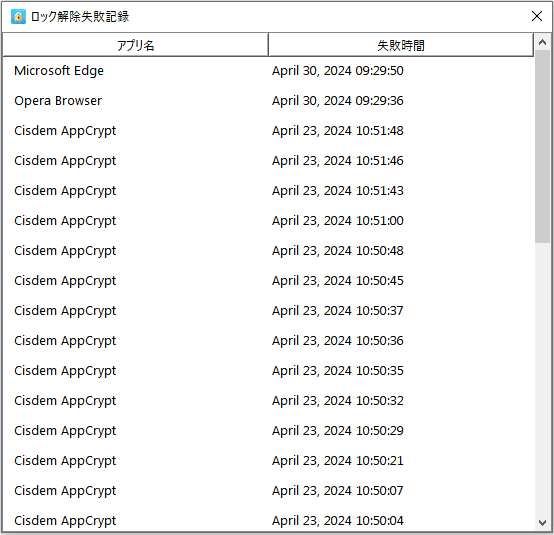
Task: Sort by the 失敗時間 column header
Action: tap(401, 45)
